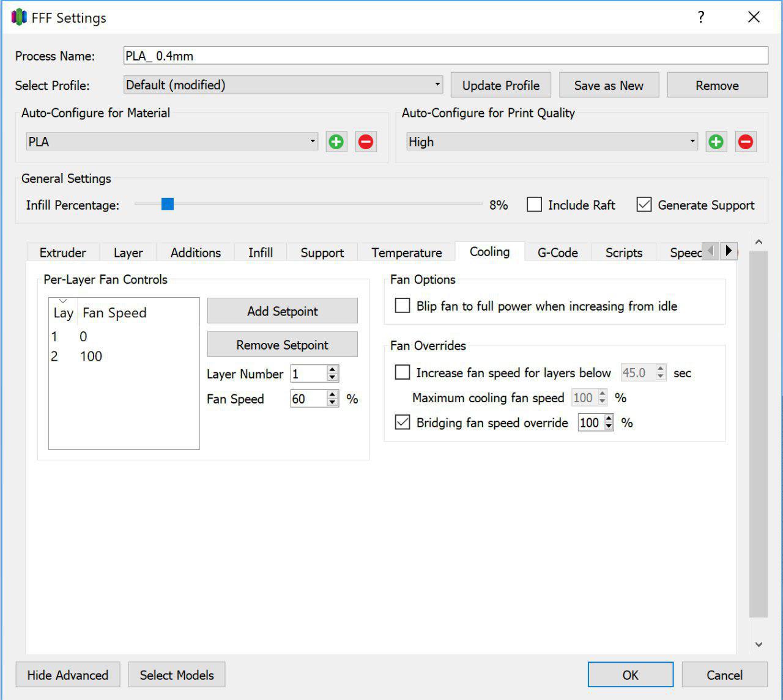Click the help question mark button
The image size is (783, 700).
[x=701, y=17]
